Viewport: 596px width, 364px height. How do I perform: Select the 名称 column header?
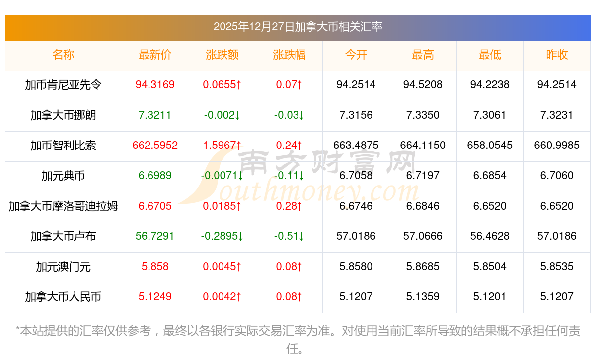(63, 55)
